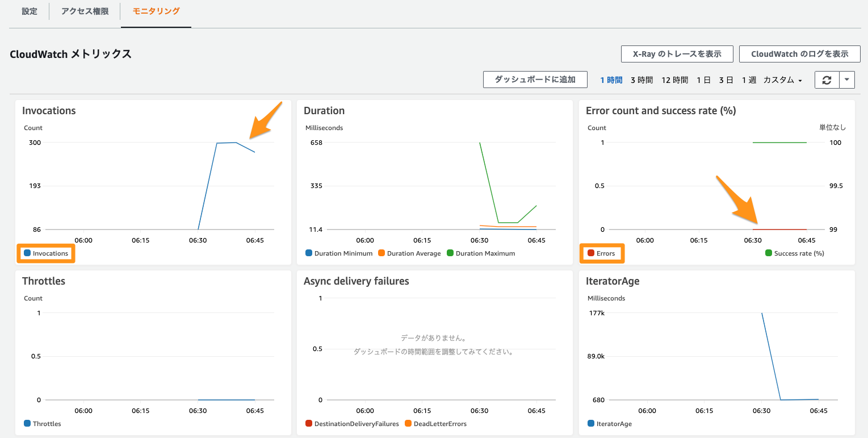The image size is (868, 438).
Task: Click the Throttles chart title
Action: (x=44, y=281)
